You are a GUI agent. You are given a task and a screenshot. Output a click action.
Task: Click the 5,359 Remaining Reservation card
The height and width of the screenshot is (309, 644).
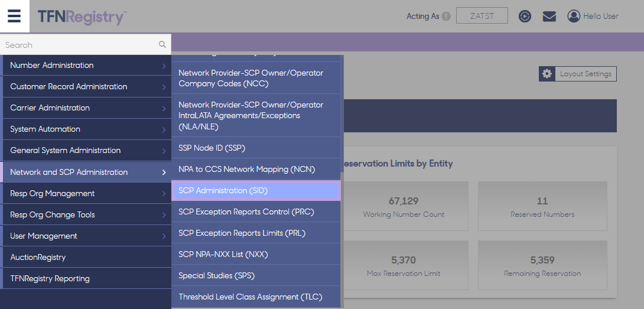tap(542, 265)
